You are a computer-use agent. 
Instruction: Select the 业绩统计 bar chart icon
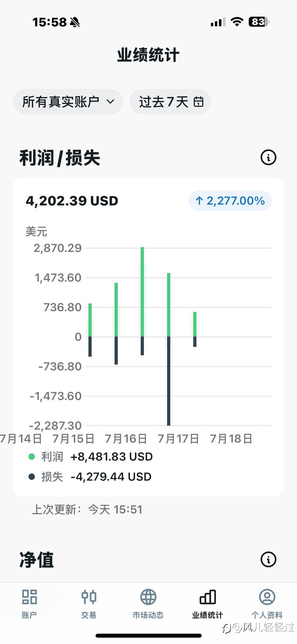(x=208, y=597)
